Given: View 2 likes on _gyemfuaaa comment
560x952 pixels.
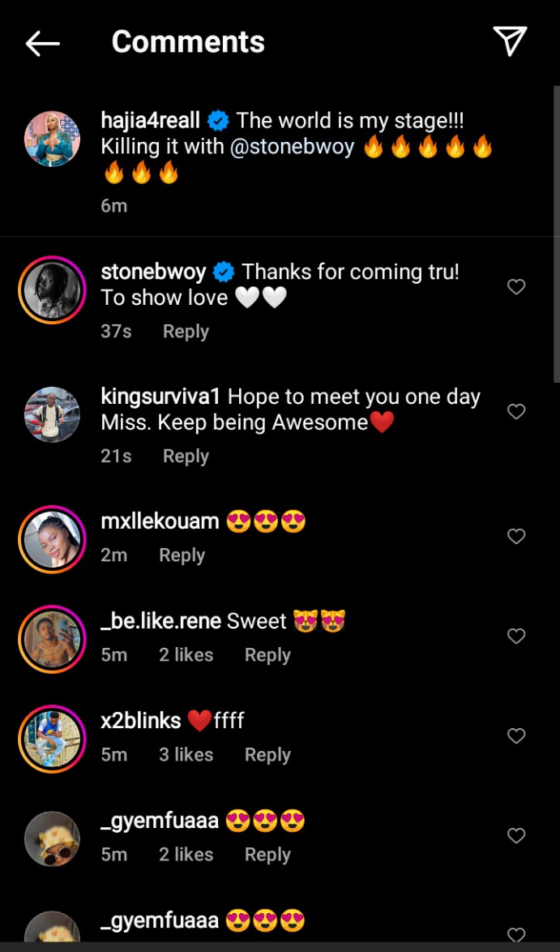Looking at the screenshot, I should pos(186,855).
